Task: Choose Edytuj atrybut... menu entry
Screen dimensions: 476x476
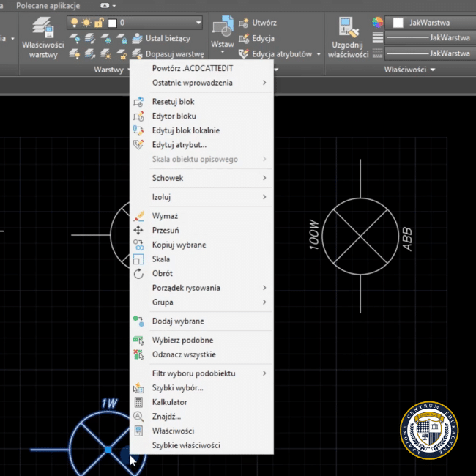Action: point(202,145)
